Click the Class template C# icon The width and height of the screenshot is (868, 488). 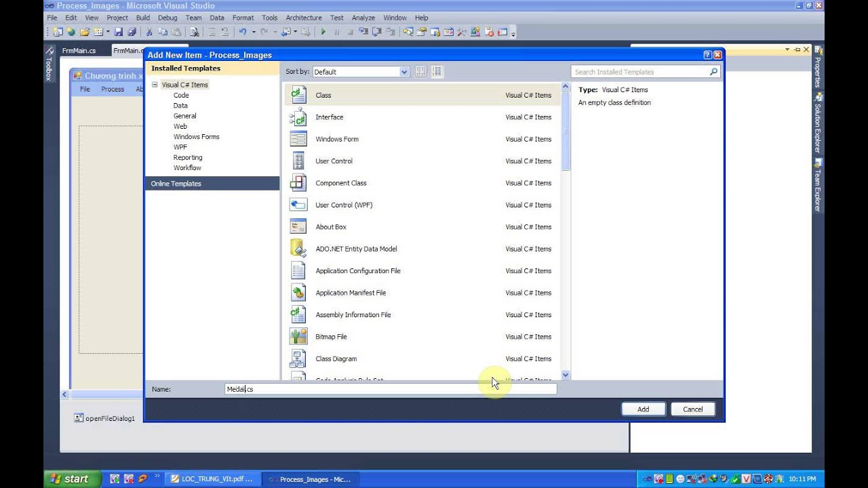tap(298, 95)
